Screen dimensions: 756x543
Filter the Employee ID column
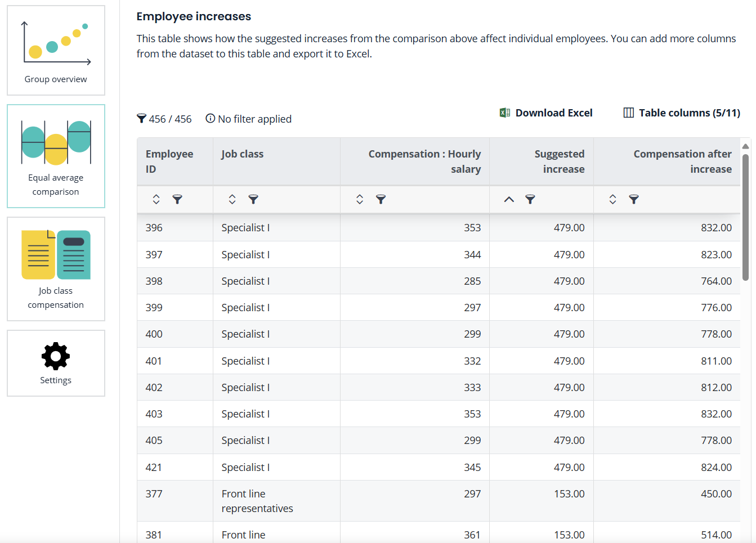[x=177, y=199]
